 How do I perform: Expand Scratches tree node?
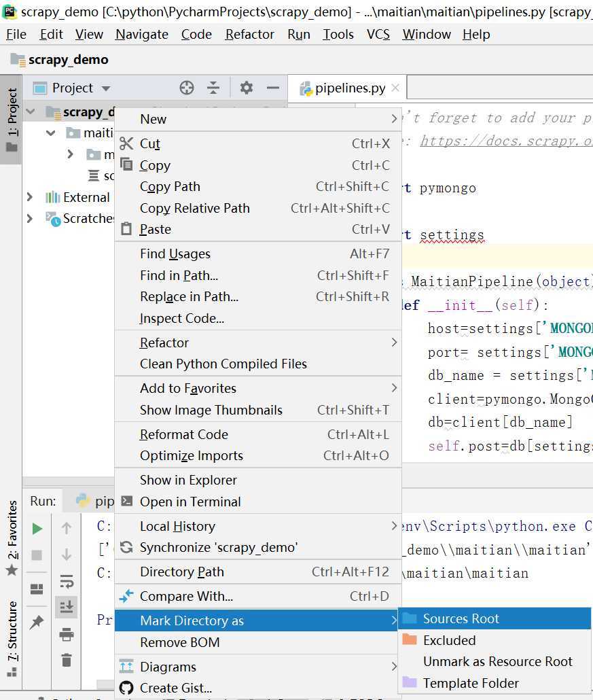click(29, 218)
